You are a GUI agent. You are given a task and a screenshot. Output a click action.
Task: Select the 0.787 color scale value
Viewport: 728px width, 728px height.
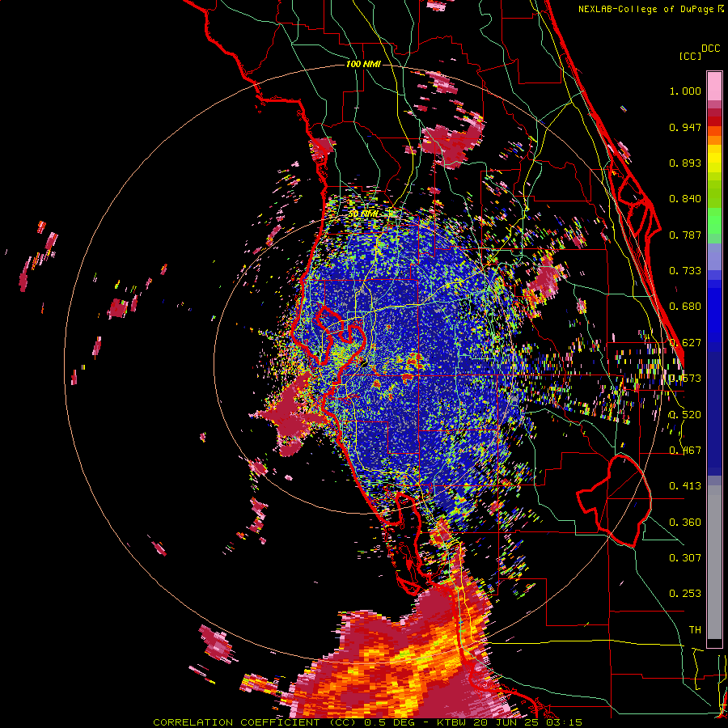tap(685, 235)
